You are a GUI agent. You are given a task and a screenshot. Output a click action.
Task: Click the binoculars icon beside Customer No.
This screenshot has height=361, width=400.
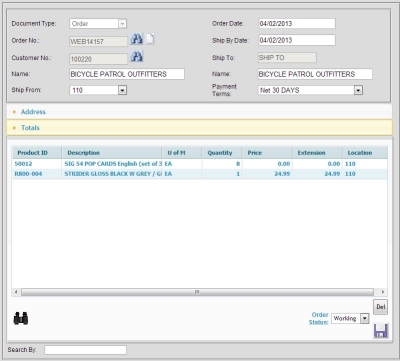pyautogui.click(x=136, y=56)
